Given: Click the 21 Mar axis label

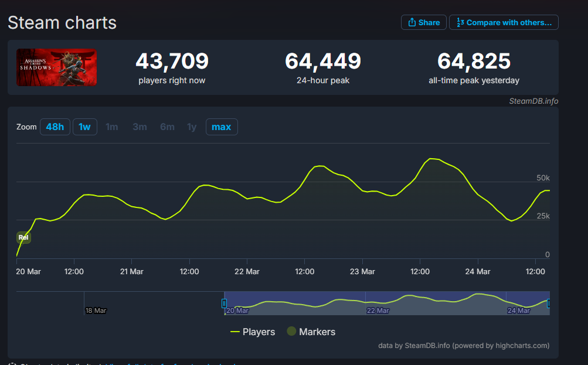Looking at the screenshot, I should pyautogui.click(x=132, y=272).
